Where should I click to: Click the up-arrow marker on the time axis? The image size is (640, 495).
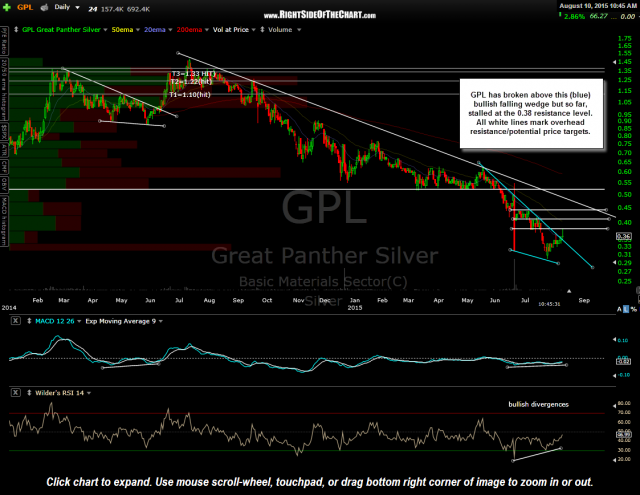[569, 291]
